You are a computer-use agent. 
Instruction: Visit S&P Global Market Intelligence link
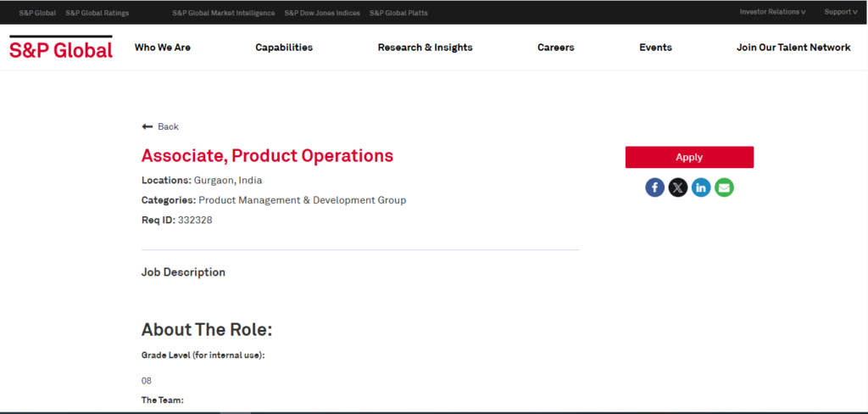[224, 13]
